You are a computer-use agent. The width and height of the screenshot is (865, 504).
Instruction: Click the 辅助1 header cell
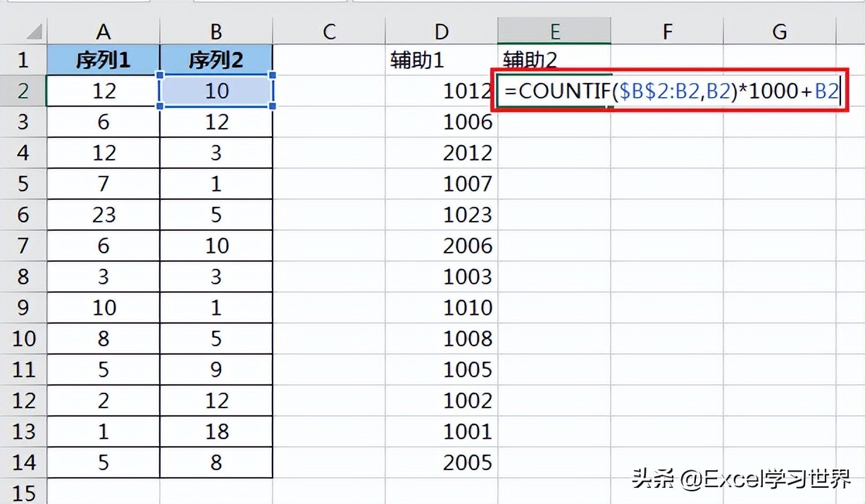tap(442, 60)
